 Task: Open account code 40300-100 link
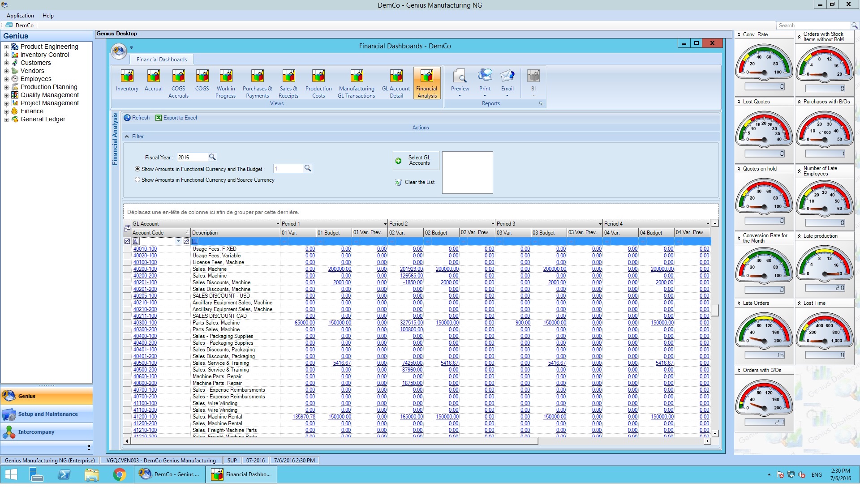pos(145,323)
